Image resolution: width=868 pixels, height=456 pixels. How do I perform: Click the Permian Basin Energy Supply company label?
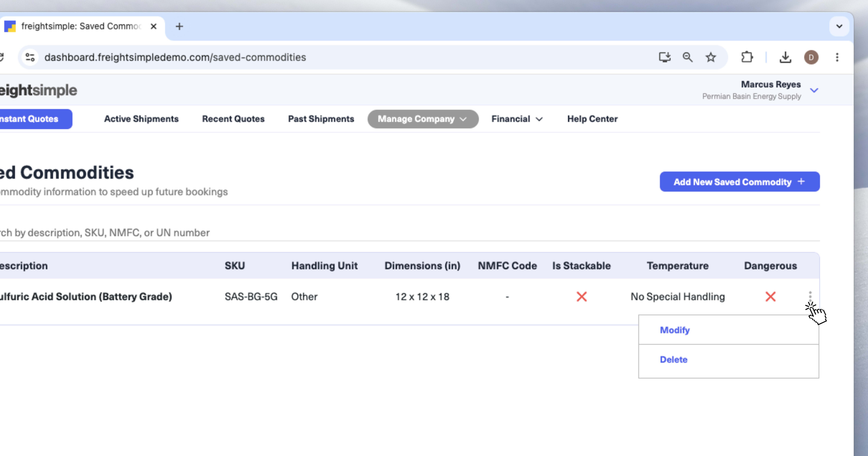tap(751, 96)
